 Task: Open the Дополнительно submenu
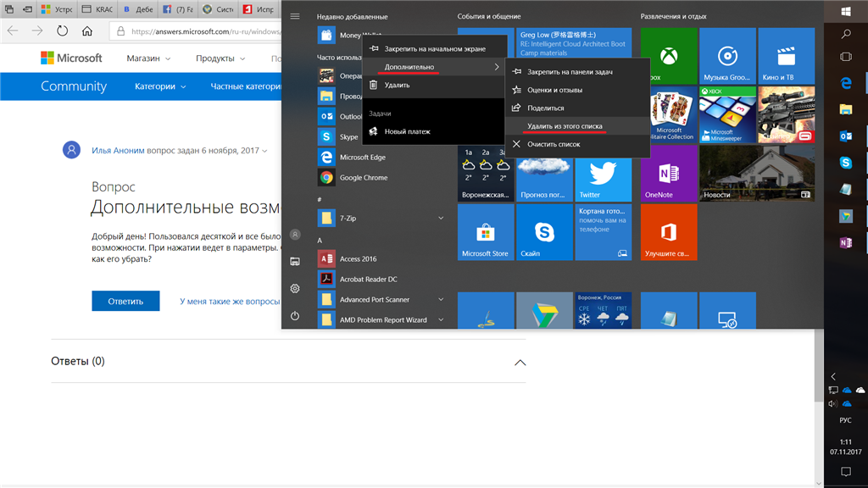(x=435, y=67)
